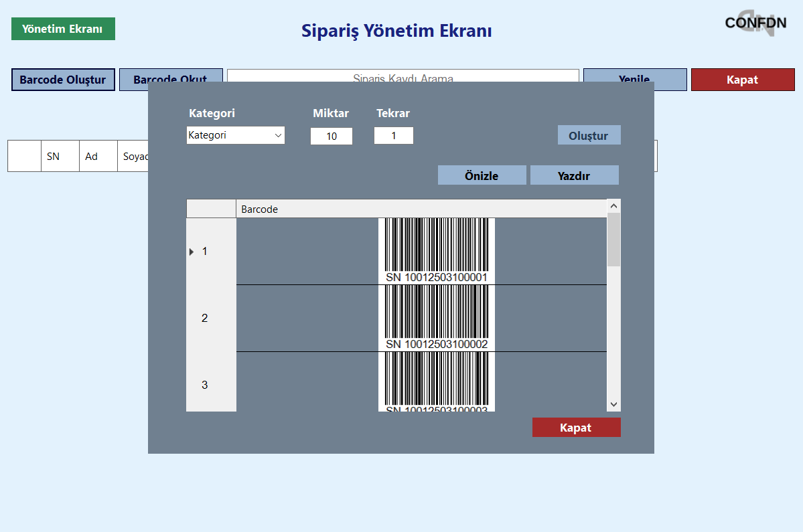Select row header 2 in barcode grid
Screen dimensions: 803x532
coord(211,318)
